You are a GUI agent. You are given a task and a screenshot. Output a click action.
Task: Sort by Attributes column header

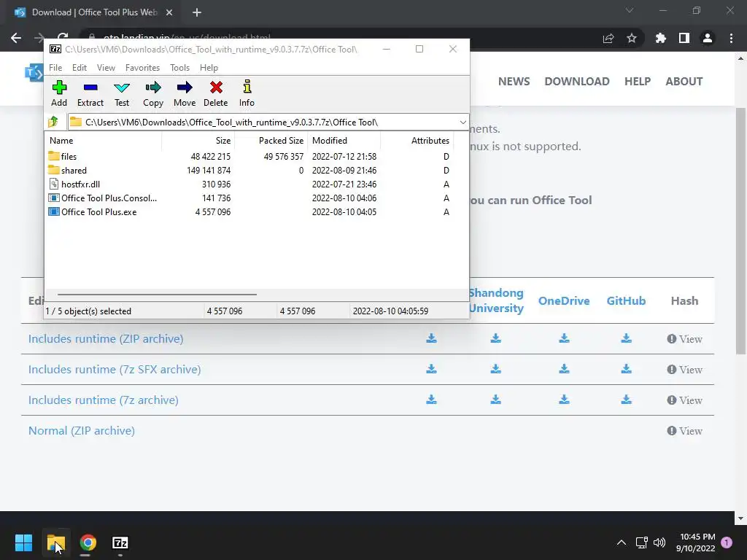(417, 141)
